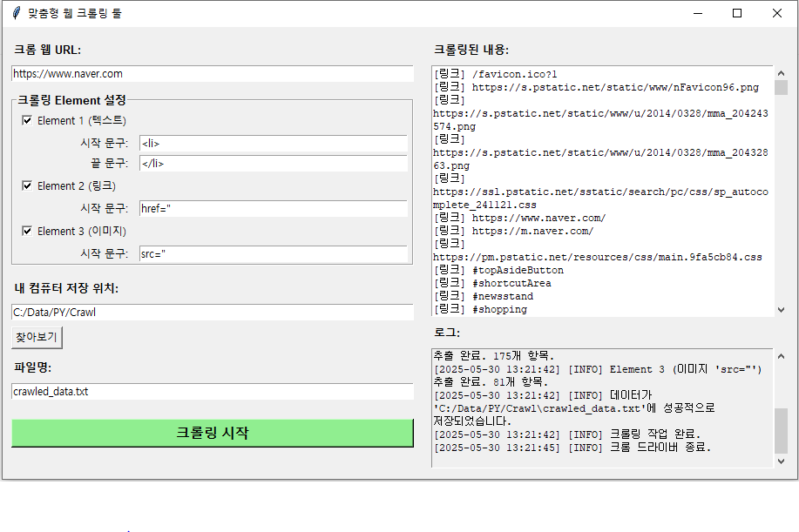Click the '#newsstand' link line
The height and width of the screenshot is (532, 799).
(483, 296)
